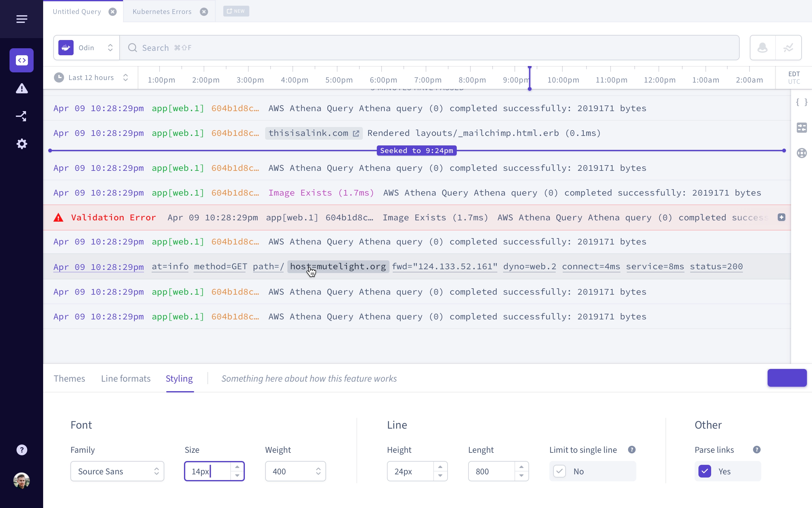Image resolution: width=812 pixels, height=508 pixels.
Task: Click the alert bell icon button
Action: (x=763, y=48)
